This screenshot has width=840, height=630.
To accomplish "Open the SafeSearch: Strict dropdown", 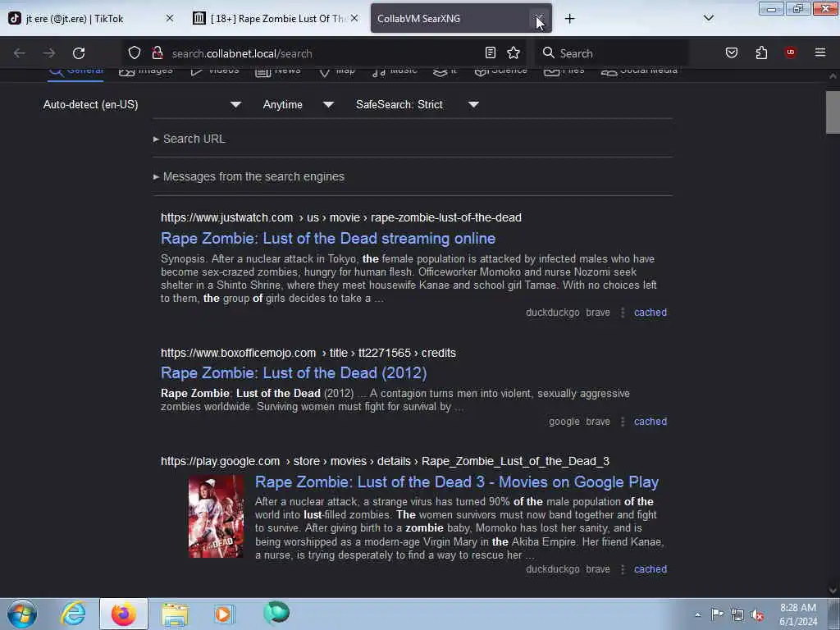I will (418, 104).
